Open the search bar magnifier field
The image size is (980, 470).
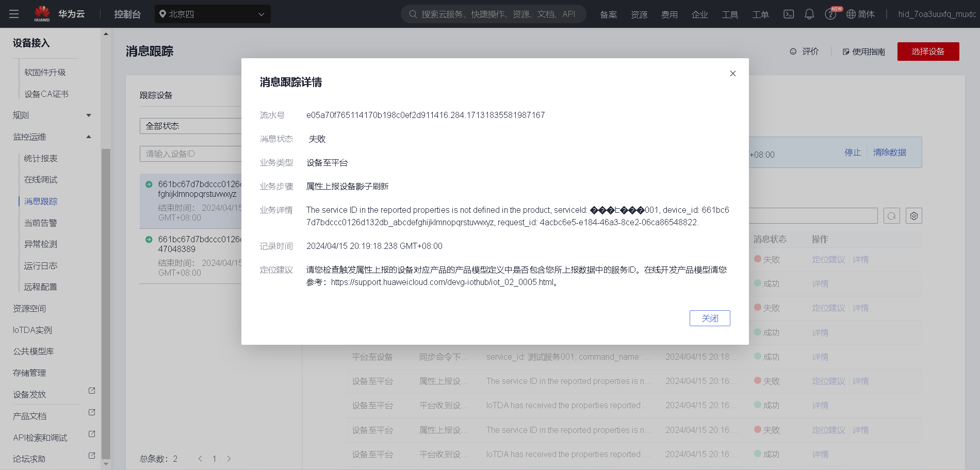point(494,14)
